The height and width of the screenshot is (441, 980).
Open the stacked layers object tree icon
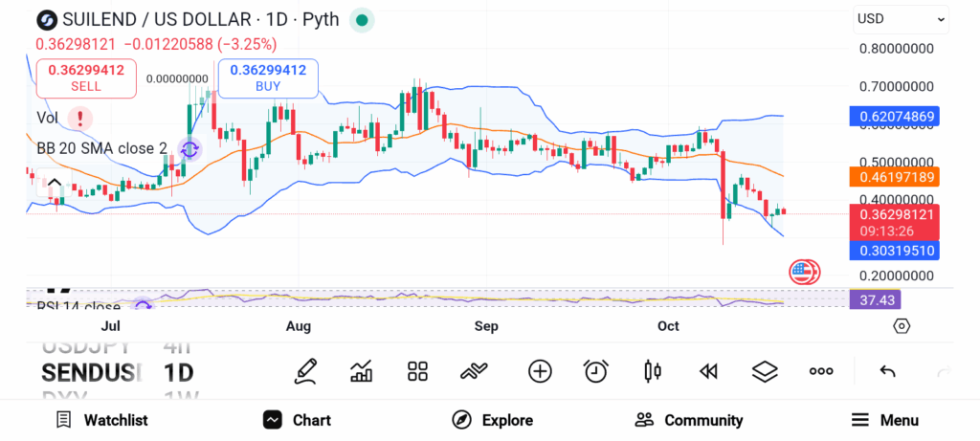tap(765, 371)
